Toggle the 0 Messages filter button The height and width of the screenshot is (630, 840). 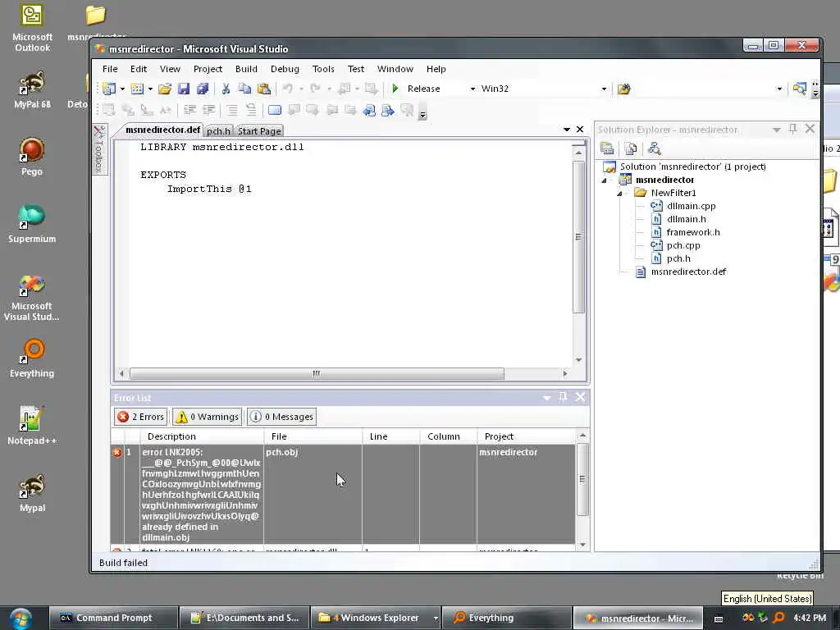(x=282, y=417)
